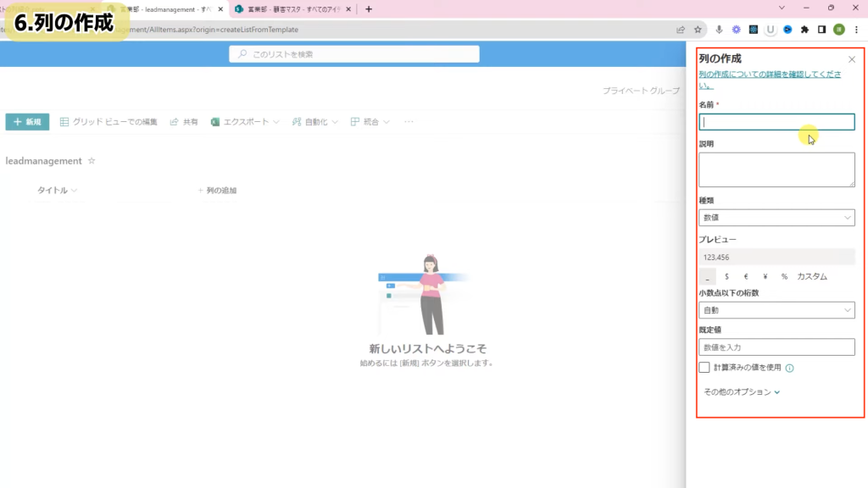Select the yen ¥ currency format

click(x=765, y=276)
